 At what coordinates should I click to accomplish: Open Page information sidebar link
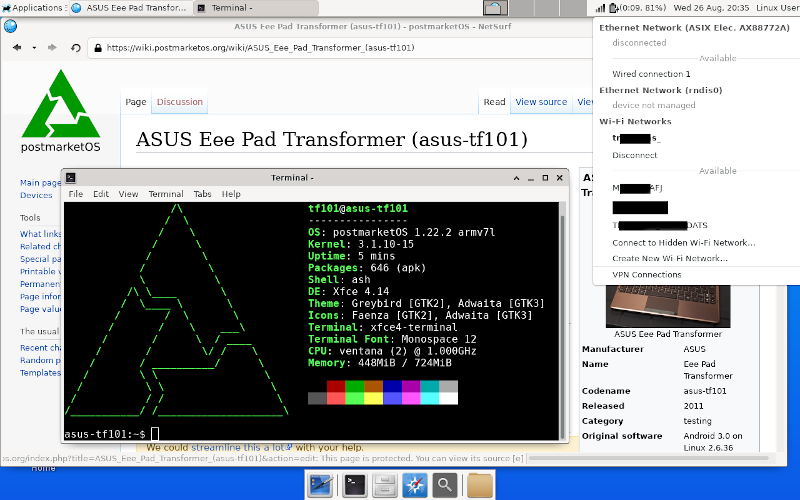click(40, 296)
